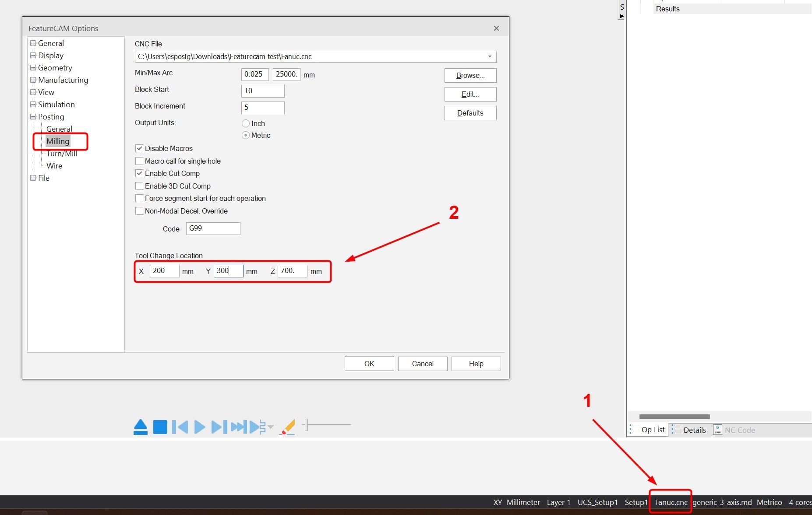This screenshot has height=515, width=812.
Task: Select Milling under the Posting tree
Action: point(57,141)
